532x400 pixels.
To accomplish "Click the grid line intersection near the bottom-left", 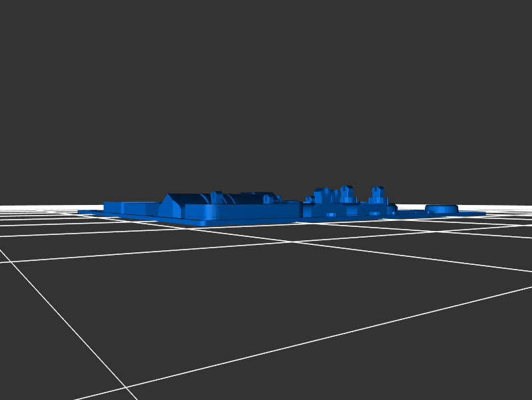I will (x=125, y=387).
